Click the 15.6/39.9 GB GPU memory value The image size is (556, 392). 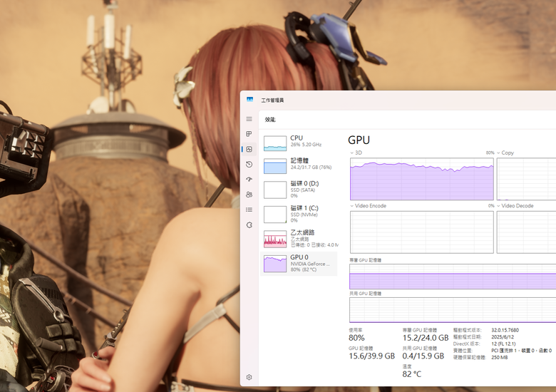point(371,356)
